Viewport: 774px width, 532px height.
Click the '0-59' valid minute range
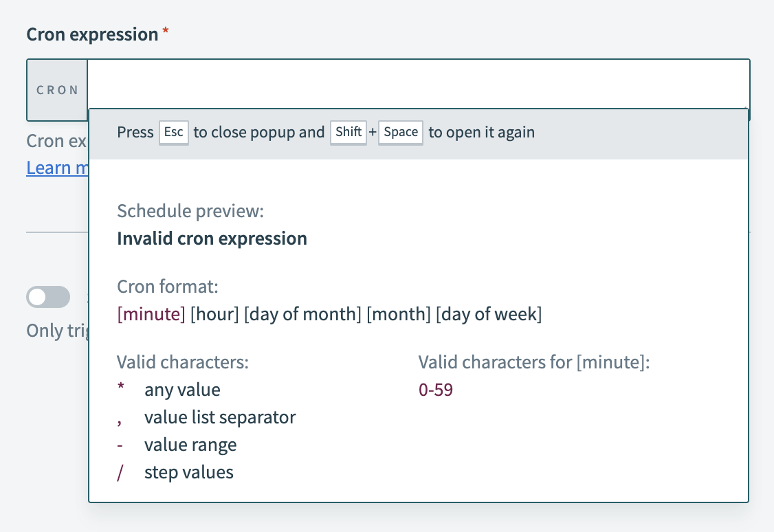(x=436, y=390)
